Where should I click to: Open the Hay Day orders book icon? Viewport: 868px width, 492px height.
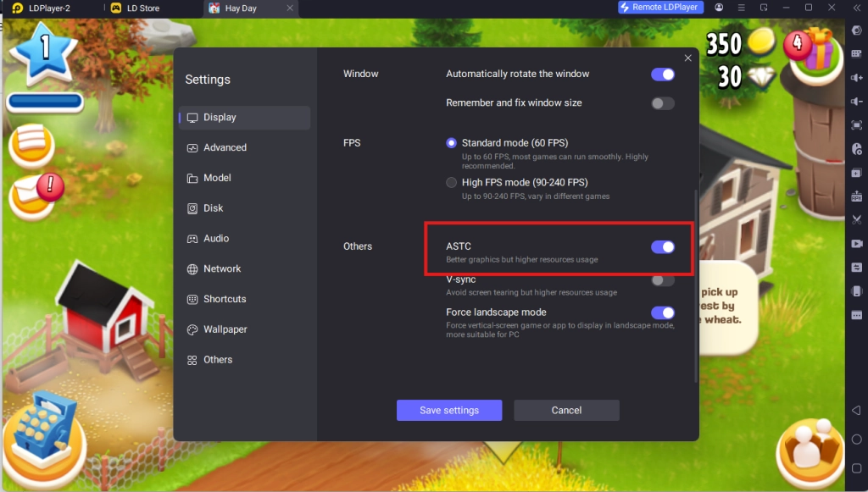point(31,145)
